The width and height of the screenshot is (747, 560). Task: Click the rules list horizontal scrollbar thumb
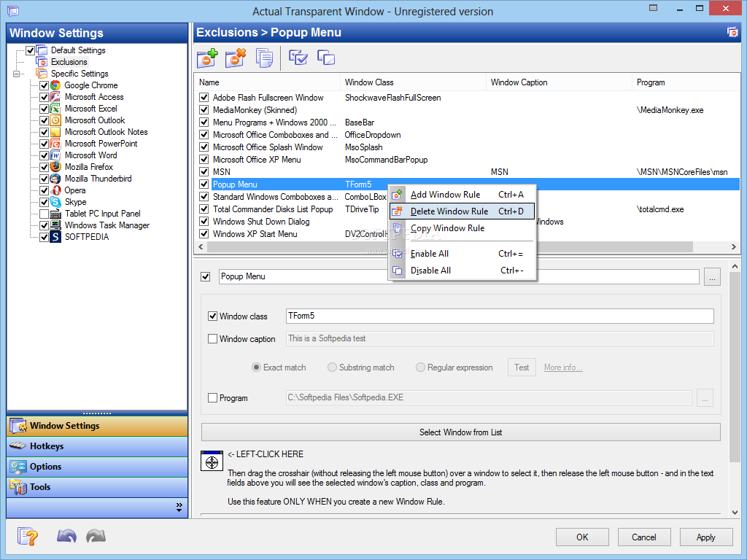click(x=449, y=246)
